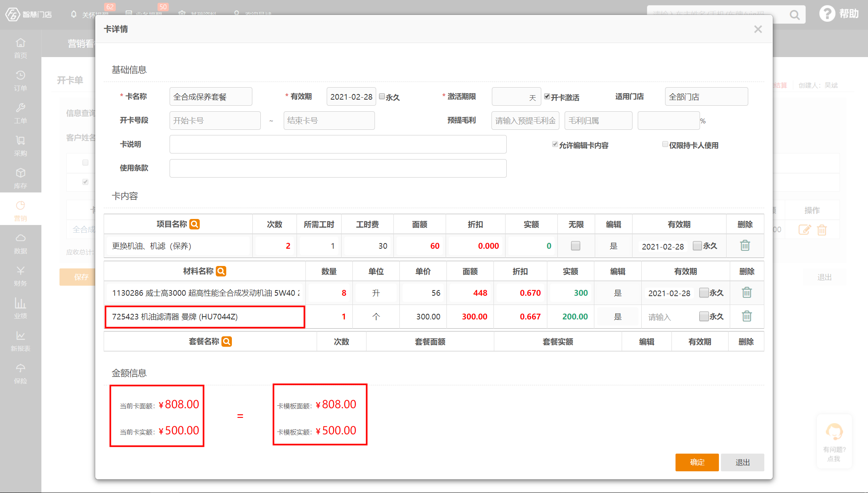Toggle the 允许编辑卡内容 checkbox
The height and width of the screenshot is (493, 868).
(555, 144)
